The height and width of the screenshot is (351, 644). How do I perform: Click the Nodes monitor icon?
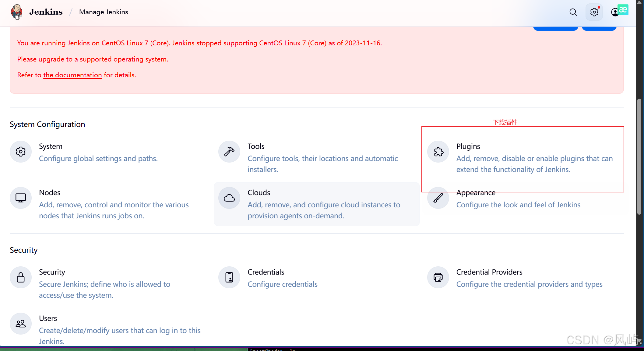point(21,198)
